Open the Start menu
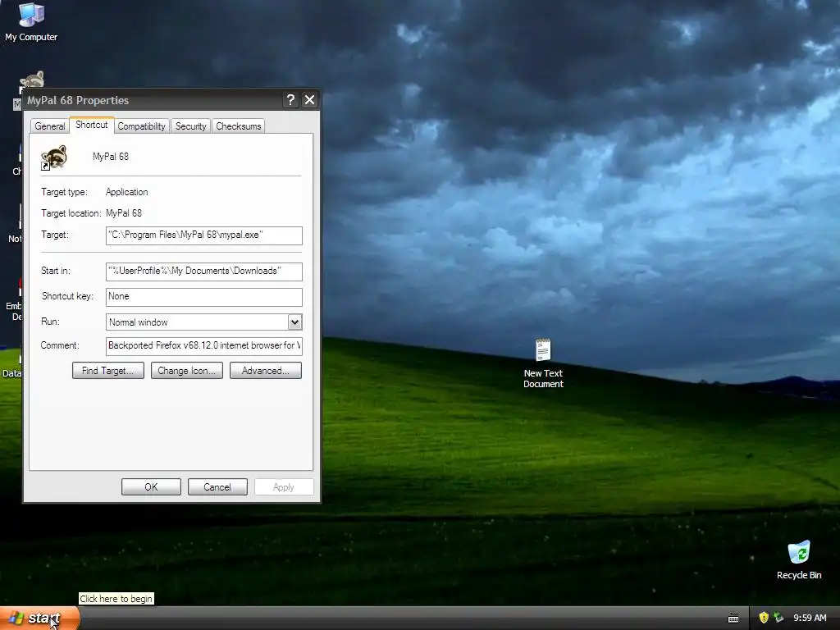This screenshot has height=630, width=840. [x=39, y=619]
